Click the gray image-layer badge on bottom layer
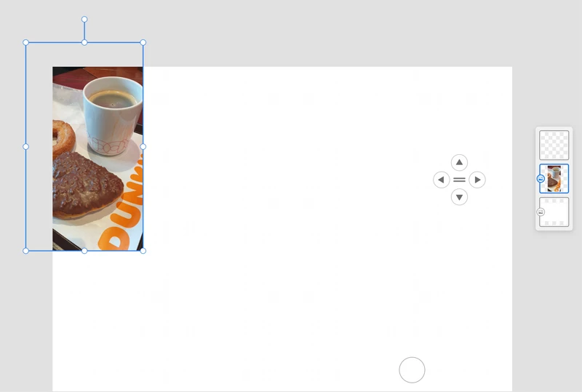582x392 pixels. coord(541,212)
